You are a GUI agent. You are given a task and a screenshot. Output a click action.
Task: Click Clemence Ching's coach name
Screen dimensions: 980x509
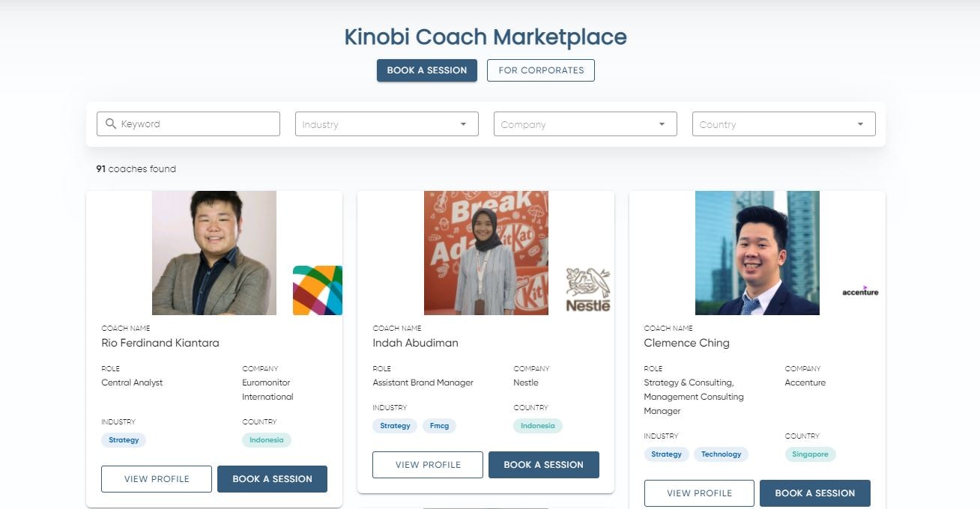point(686,342)
